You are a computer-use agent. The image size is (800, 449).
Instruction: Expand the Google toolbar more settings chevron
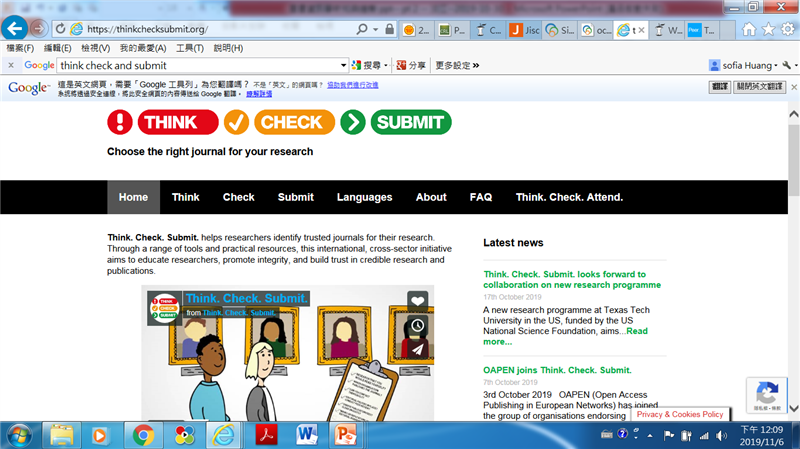click(x=457, y=65)
